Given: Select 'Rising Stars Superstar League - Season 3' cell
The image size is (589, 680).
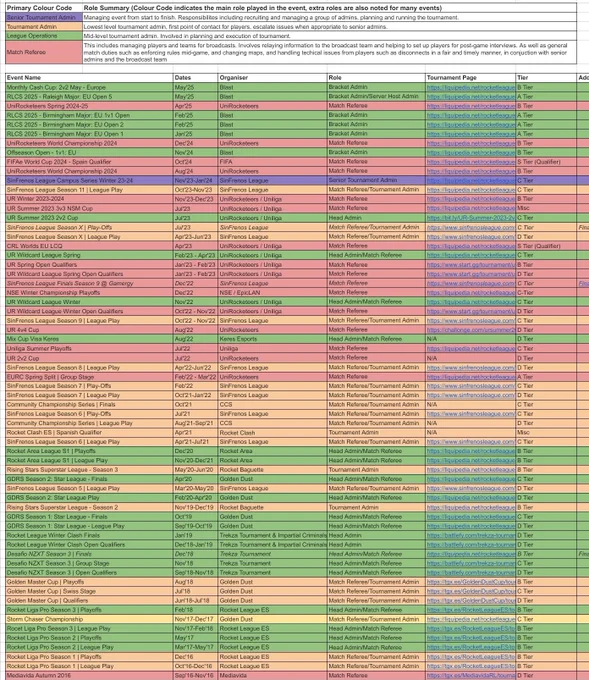Looking at the screenshot, I should pos(89,470).
